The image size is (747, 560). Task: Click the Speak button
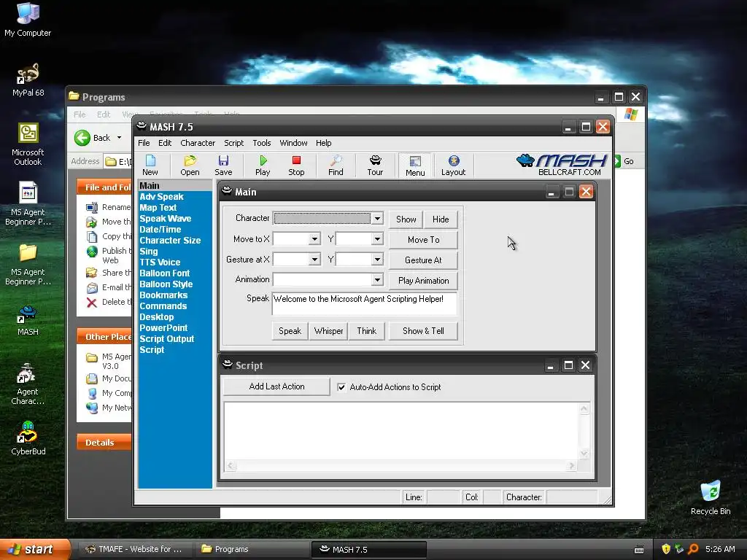pyautogui.click(x=290, y=331)
